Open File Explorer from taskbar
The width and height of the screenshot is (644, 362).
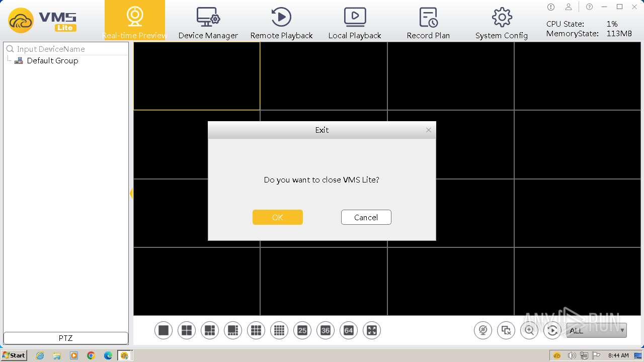coord(57,355)
